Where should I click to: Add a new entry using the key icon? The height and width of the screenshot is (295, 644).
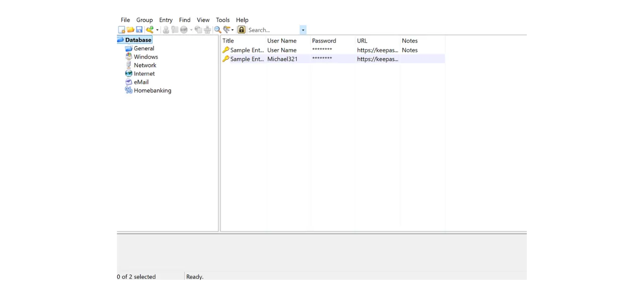[150, 30]
